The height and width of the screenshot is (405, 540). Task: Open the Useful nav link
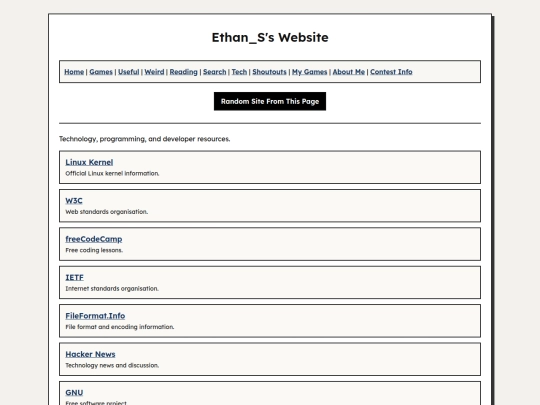coord(128,72)
